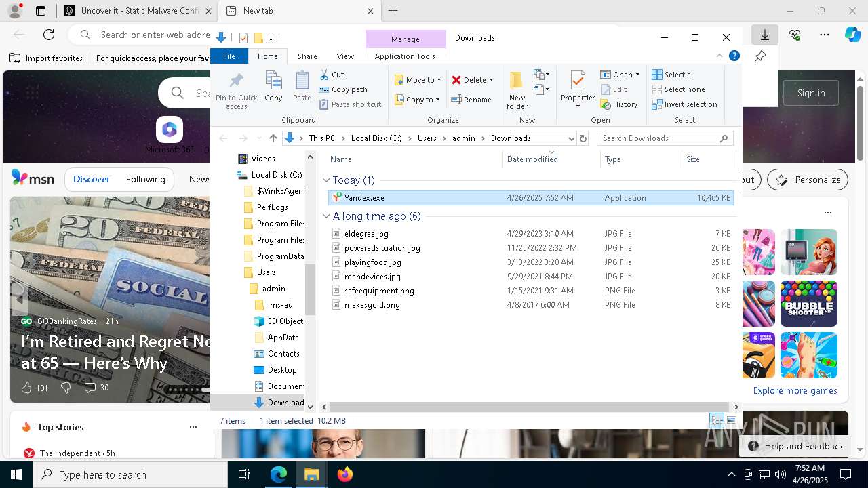Viewport: 868px width, 488px height.
Task: Click Pin to Quick access icon
Action: tap(236, 91)
